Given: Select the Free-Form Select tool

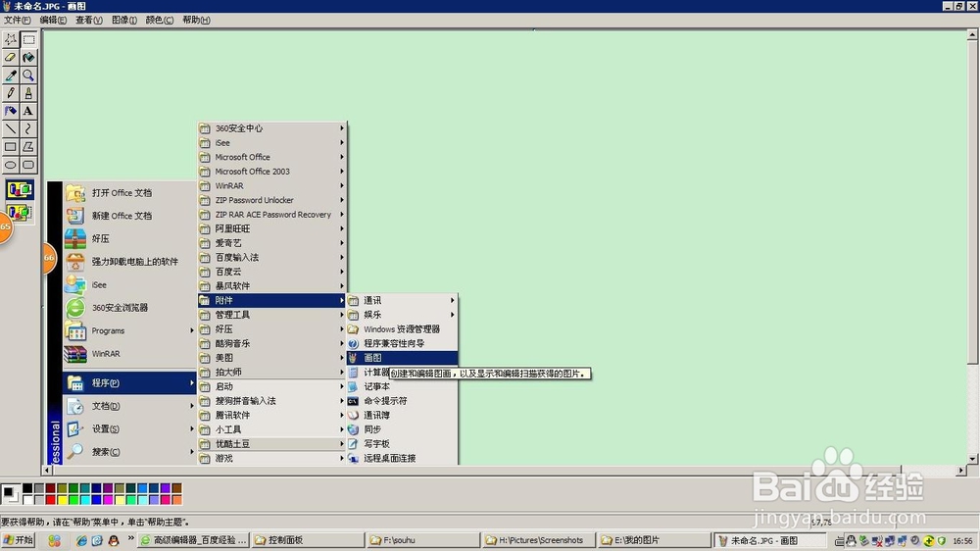Looking at the screenshot, I should 11,39.
